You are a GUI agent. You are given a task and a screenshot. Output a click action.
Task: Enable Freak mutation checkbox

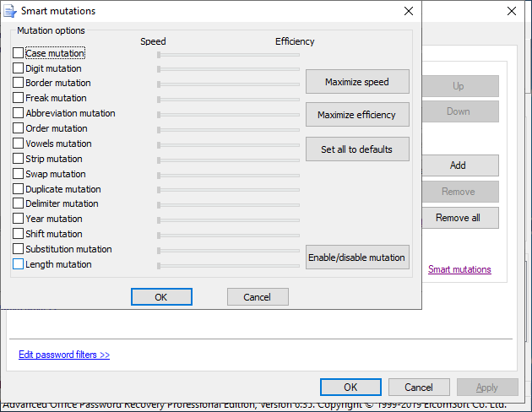coord(19,98)
